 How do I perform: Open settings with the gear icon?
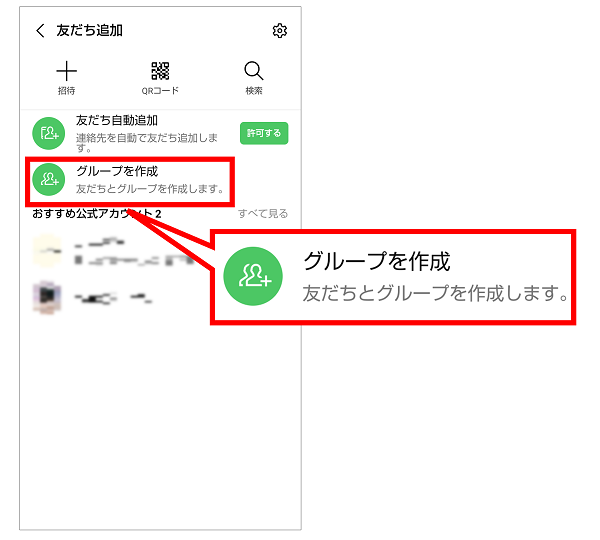tap(280, 31)
